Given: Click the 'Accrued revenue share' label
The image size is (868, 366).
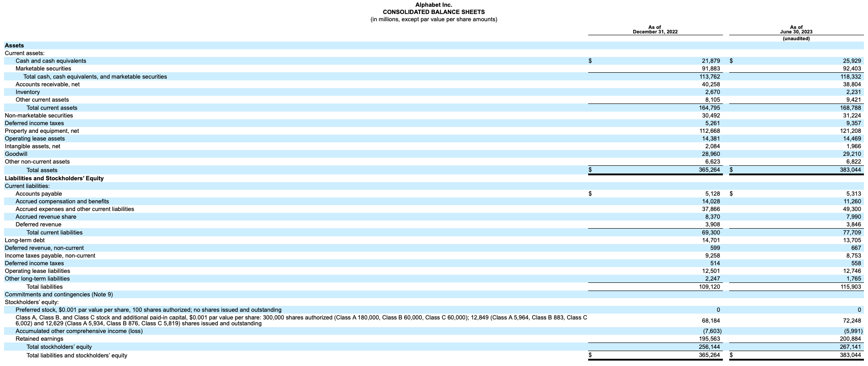Looking at the screenshot, I should point(46,217).
